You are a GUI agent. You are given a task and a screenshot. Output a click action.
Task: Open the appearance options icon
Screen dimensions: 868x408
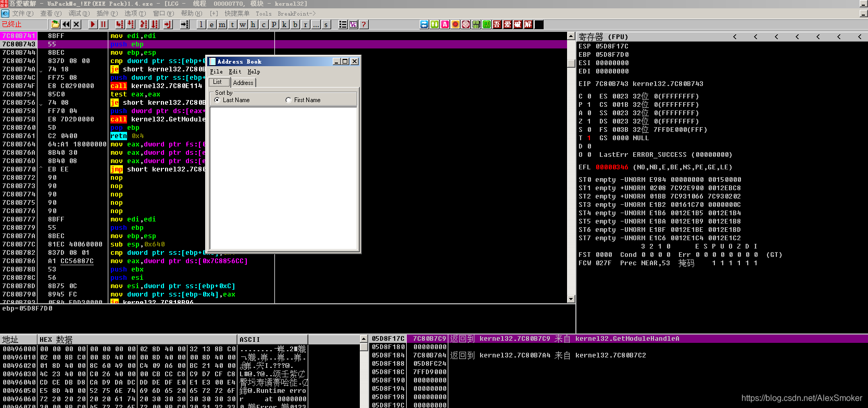[x=353, y=24]
